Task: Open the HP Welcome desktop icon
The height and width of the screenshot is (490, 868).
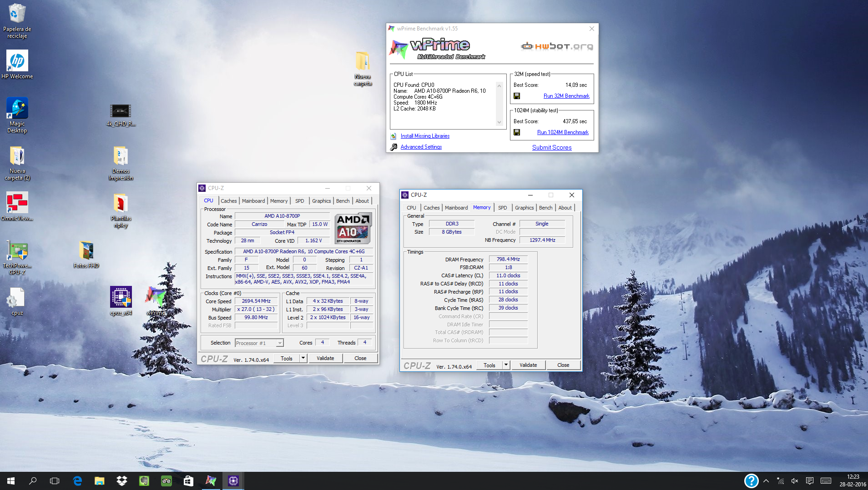Action: [17, 65]
